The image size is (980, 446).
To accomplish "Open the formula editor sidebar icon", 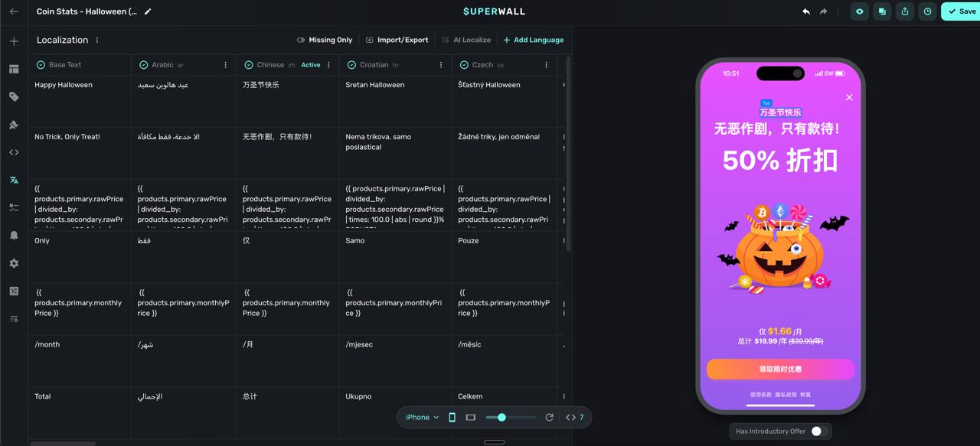I will click(x=14, y=291).
